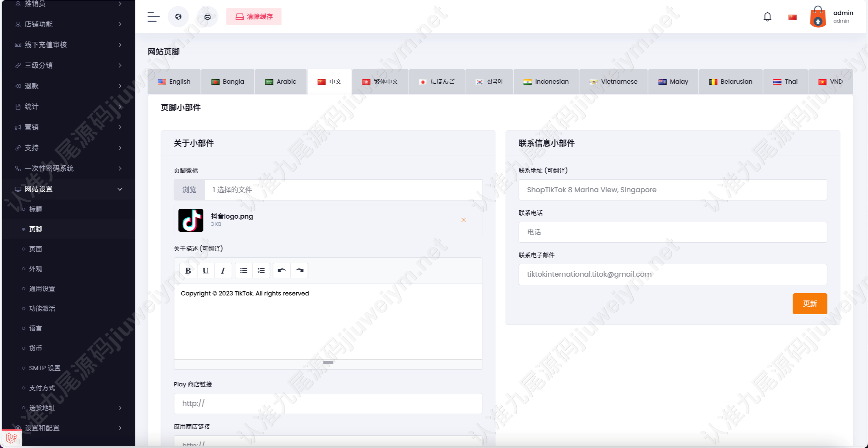868x448 pixels.
Task: Expand the 退款 menu
Action: 68,86
